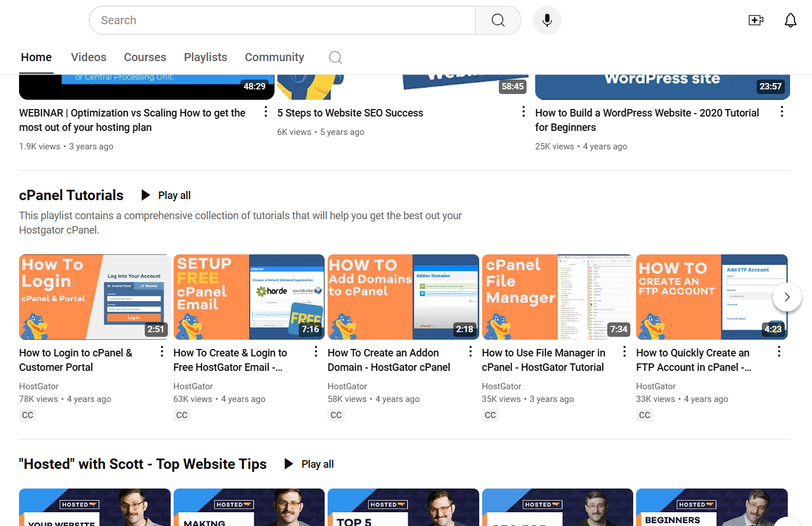
Task: Click the voice search microphone icon
Action: (x=547, y=20)
